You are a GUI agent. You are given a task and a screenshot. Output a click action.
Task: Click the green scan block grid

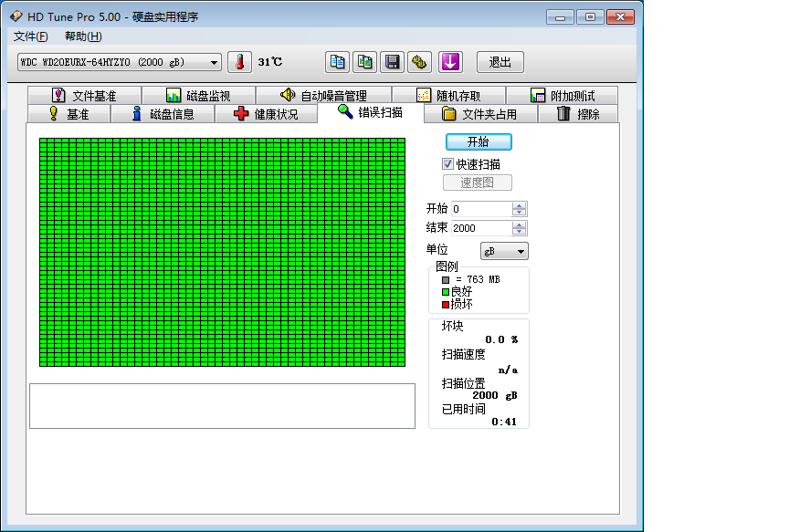223,253
